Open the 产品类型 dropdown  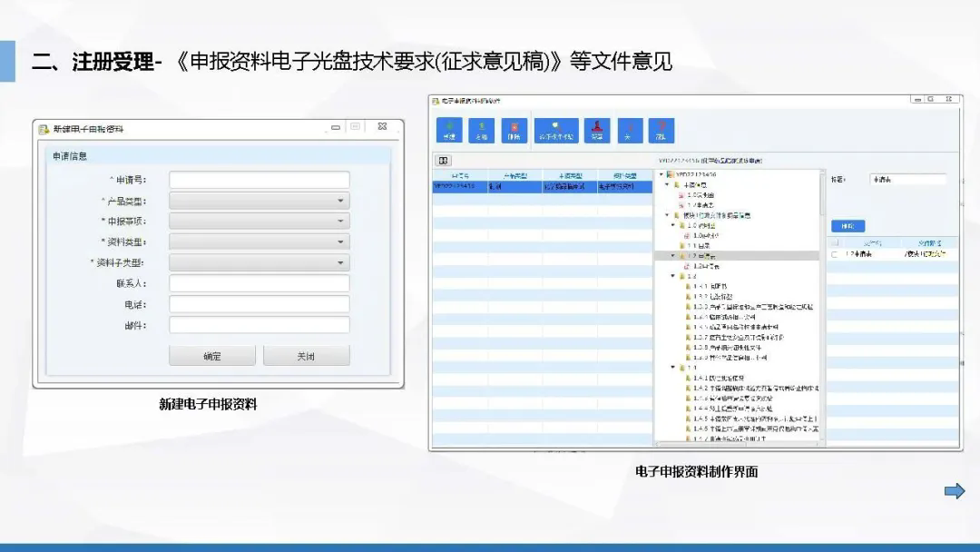click(259, 201)
